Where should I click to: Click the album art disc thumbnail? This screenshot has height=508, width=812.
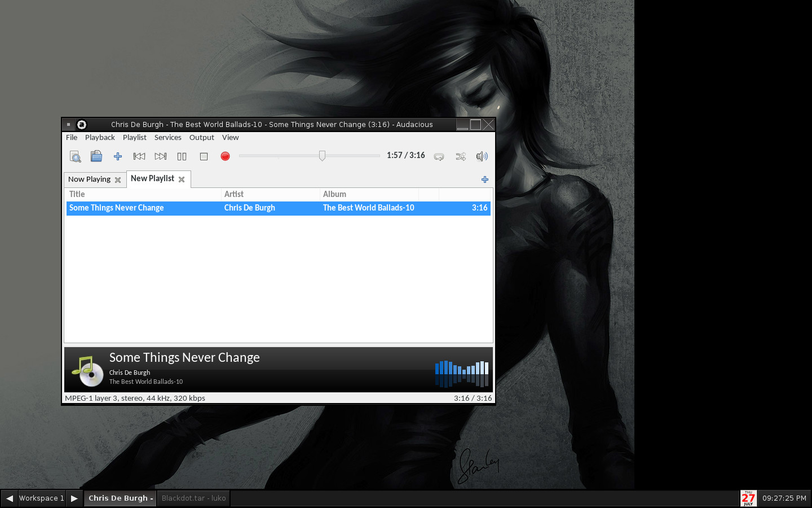87,371
